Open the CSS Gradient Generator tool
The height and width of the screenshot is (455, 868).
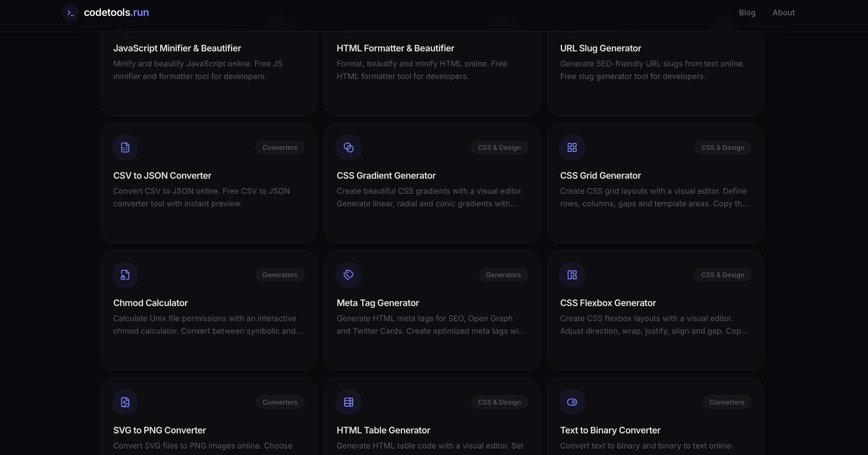click(386, 175)
